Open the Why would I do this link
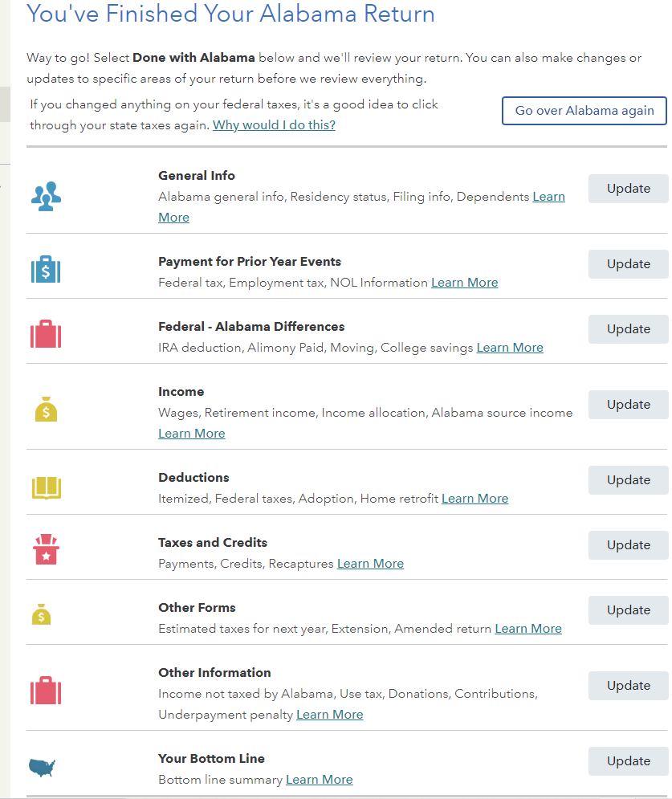 (x=274, y=124)
